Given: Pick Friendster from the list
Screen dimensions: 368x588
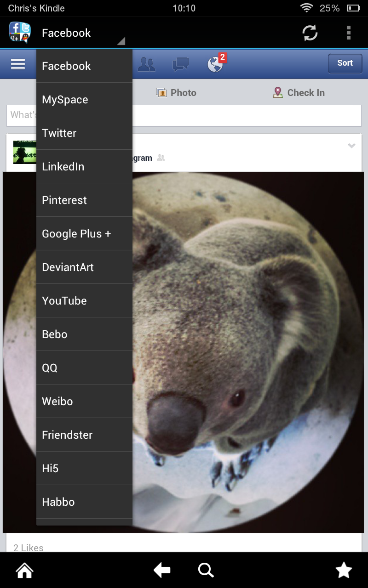Looking at the screenshot, I should 84,435.
